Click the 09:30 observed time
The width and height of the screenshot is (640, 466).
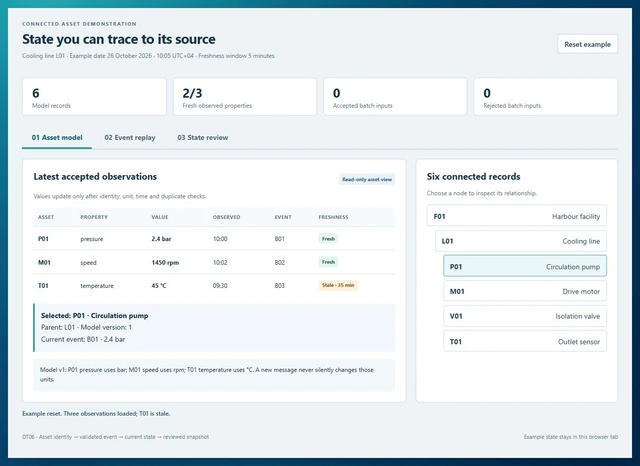(220, 286)
